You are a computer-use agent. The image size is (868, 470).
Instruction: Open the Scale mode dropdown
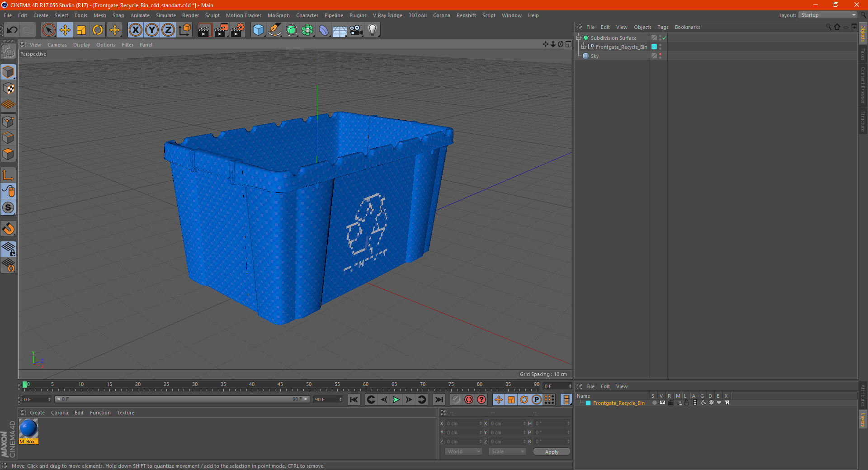click(x=507, y=451)
